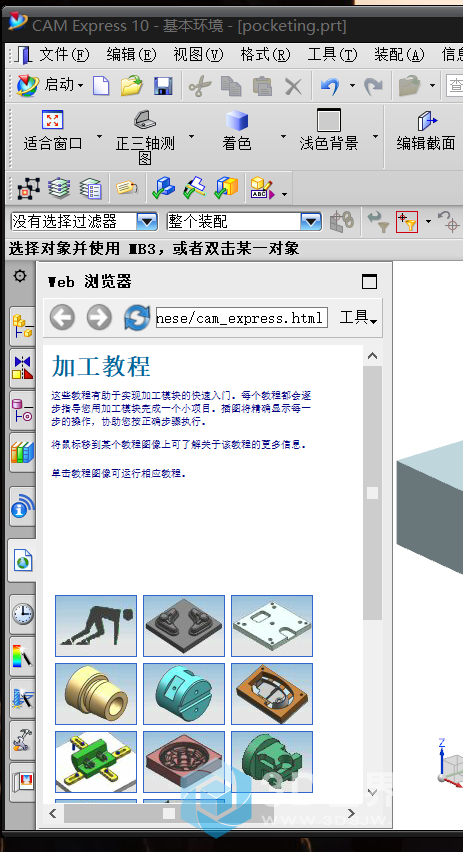
Task: Click the Paste clipboard icon
Action: click(262, 86)
